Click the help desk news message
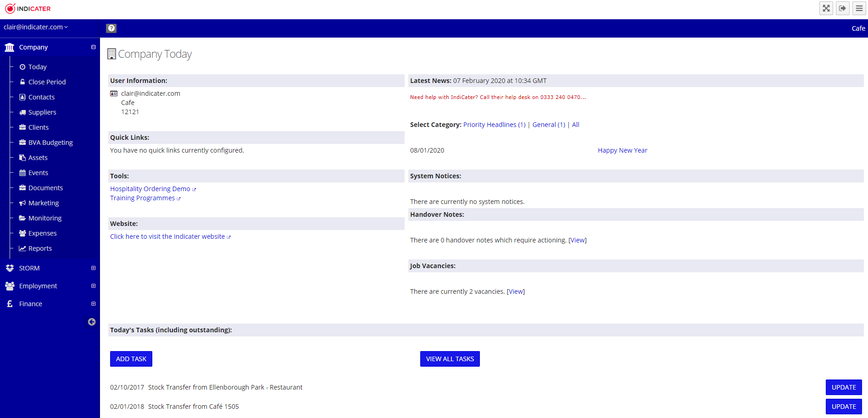868x418 pixels. 498,97
